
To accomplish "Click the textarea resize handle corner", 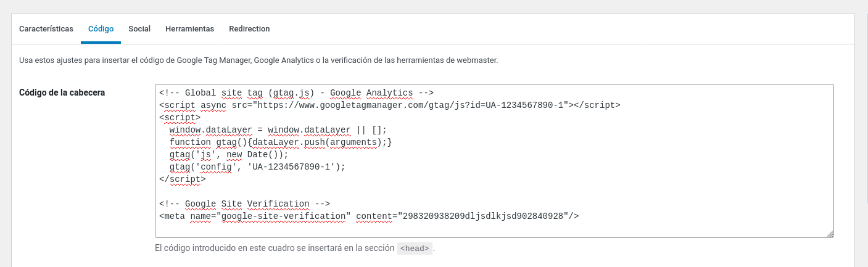I will click(830, 234).
